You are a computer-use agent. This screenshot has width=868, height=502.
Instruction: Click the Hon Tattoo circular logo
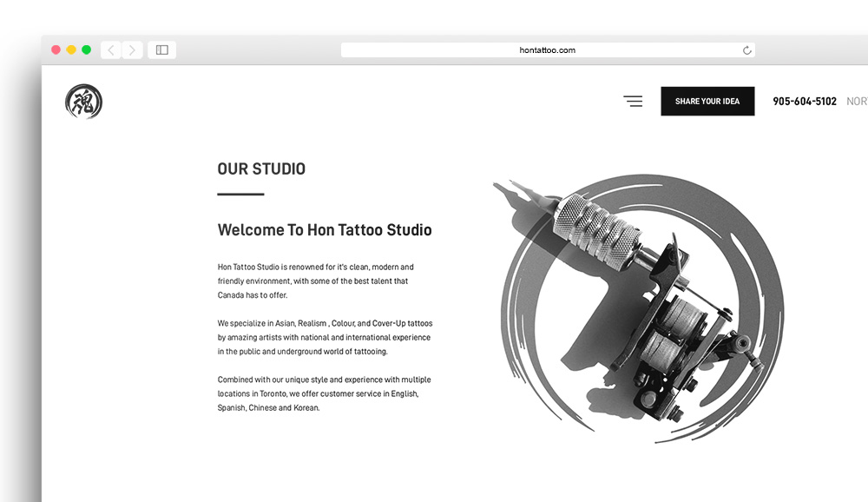coord(83,102)
